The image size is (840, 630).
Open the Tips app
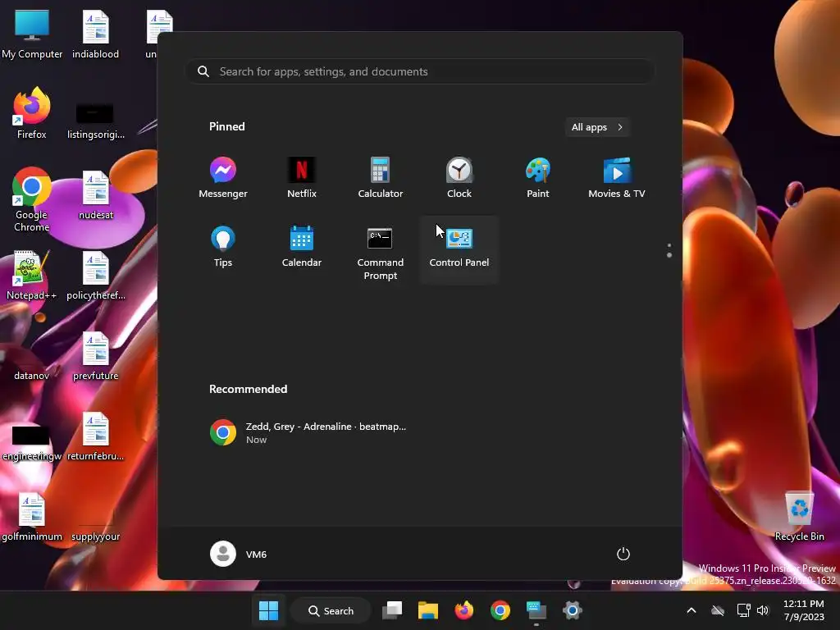[223, 247]
